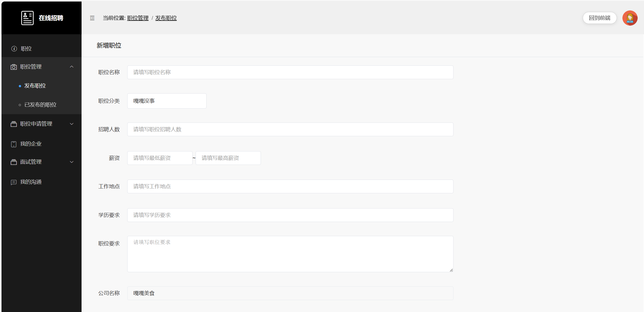Select 已发布的职位 submenu item
The height and width of the screenshot is (312, 644).
40,105
